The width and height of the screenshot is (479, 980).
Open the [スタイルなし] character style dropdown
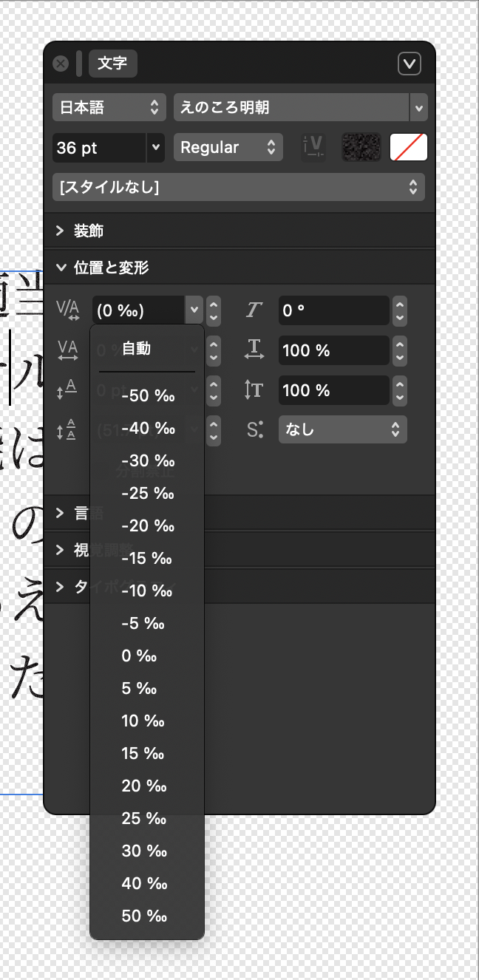(238, 187)
